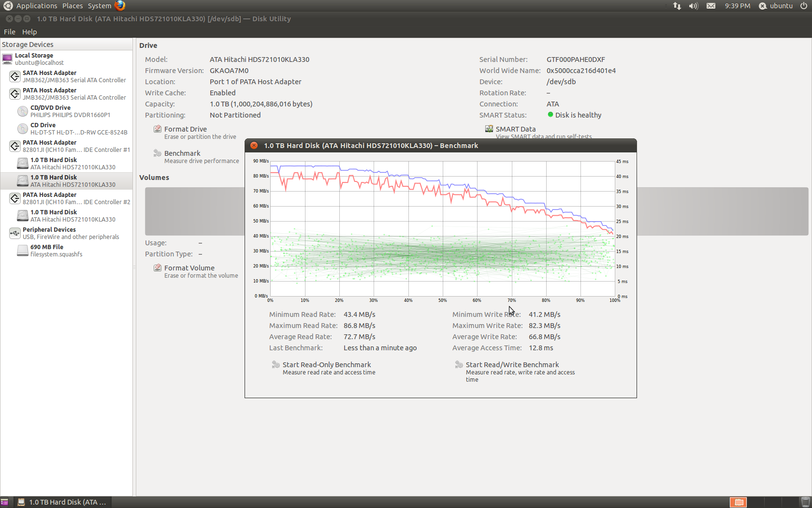Click the CD Drive disc icon

23,129
